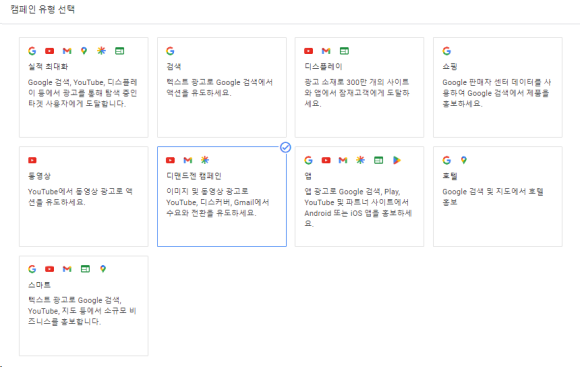Pick the 디스플레이 campaign type card
Image resolution: width=580 pixels, height=367 pixels.
359,87
